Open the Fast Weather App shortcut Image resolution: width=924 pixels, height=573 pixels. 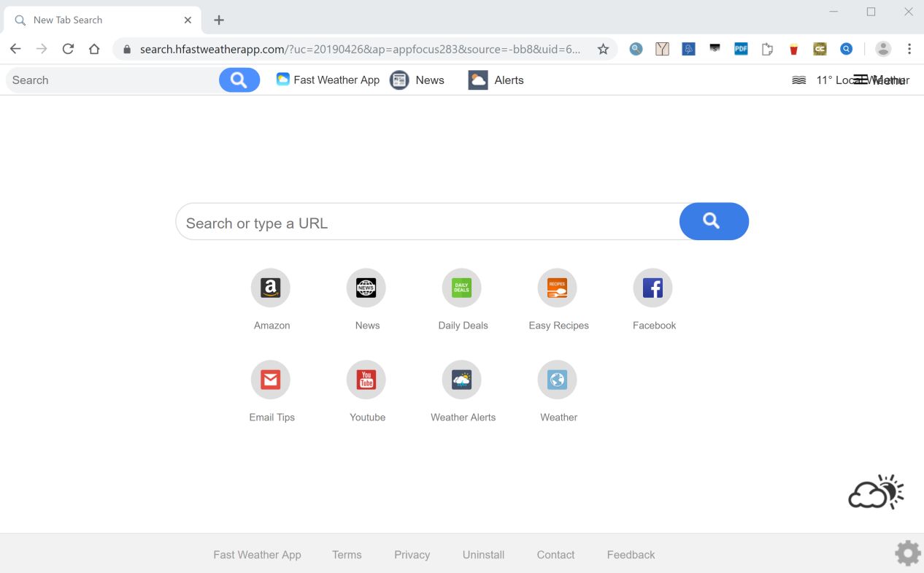(x=327, y=80)
